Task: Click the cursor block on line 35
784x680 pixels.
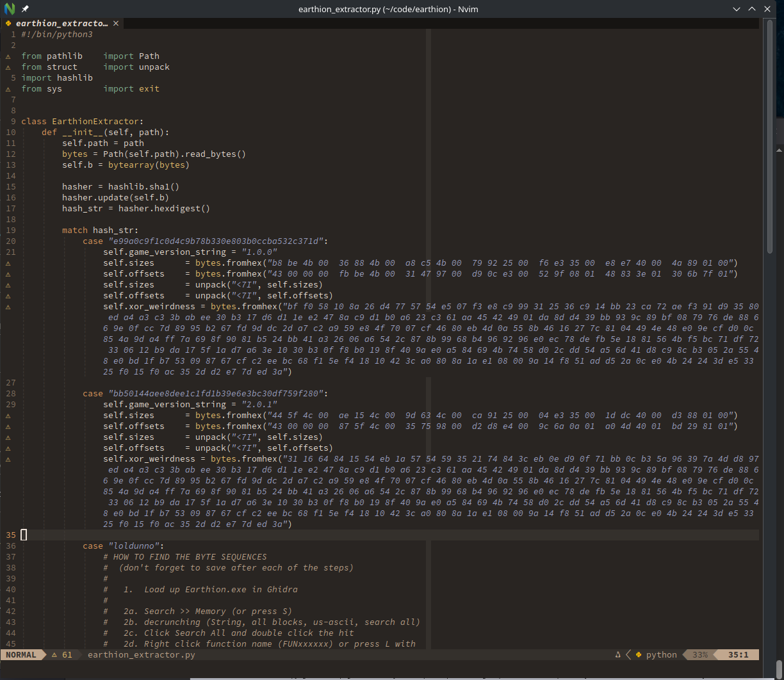Action: [24, 535]
